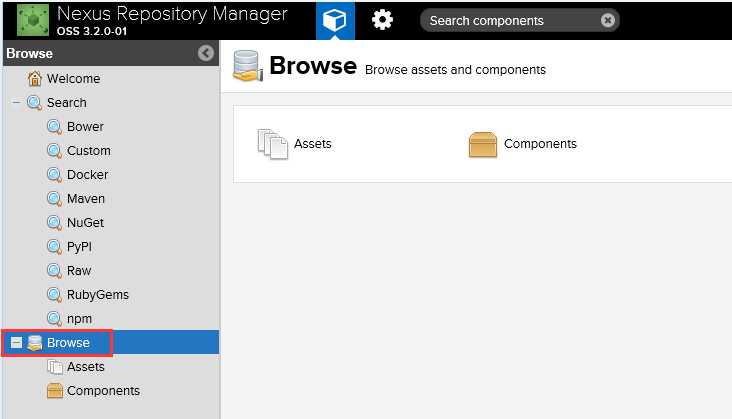Clear the search box with the X icon

[x=607, y=20]
